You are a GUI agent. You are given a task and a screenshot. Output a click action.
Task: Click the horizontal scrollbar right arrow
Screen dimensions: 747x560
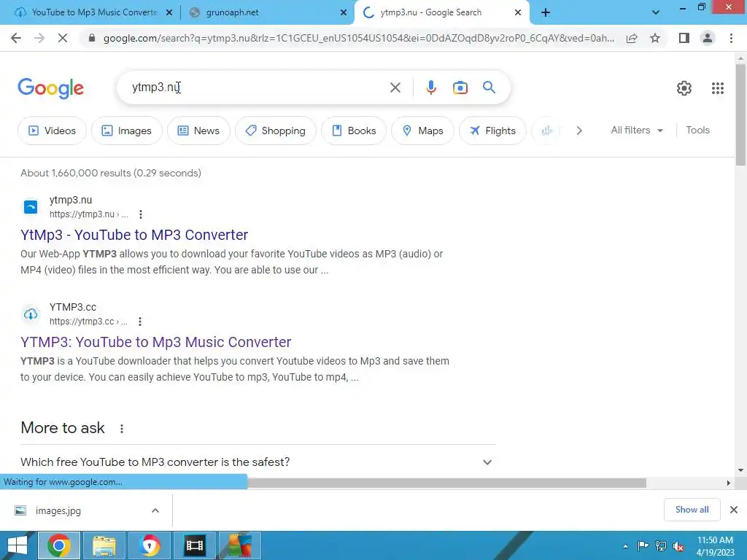click(x=728, y=483)
